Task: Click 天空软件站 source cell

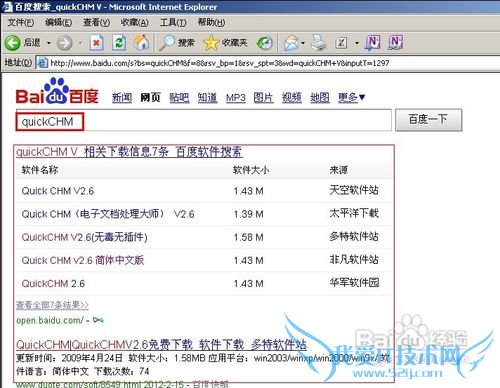Action: pyautogui.click(x=354, y=190)
